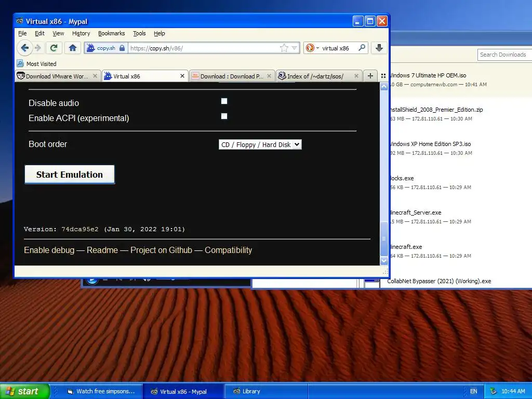The width and height of the screenshot is (532, 399).
Task: Switch to Download VMware Wor... tab
Action: [x=58, y=76]
